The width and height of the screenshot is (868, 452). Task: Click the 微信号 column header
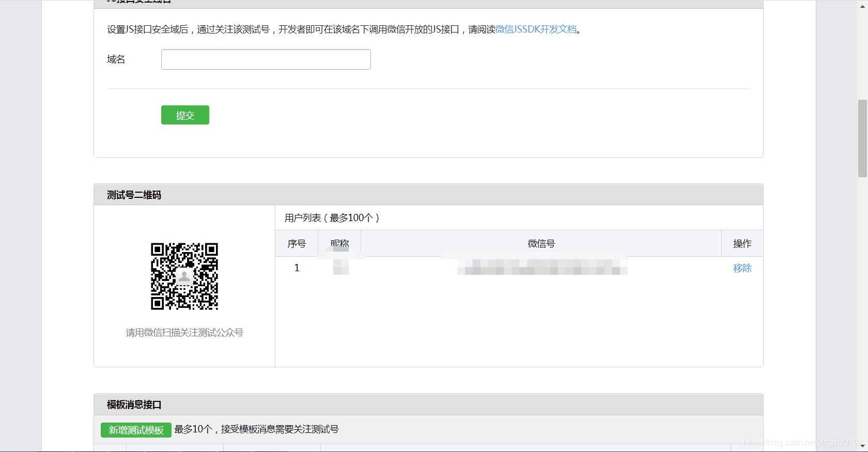(541, 243)
